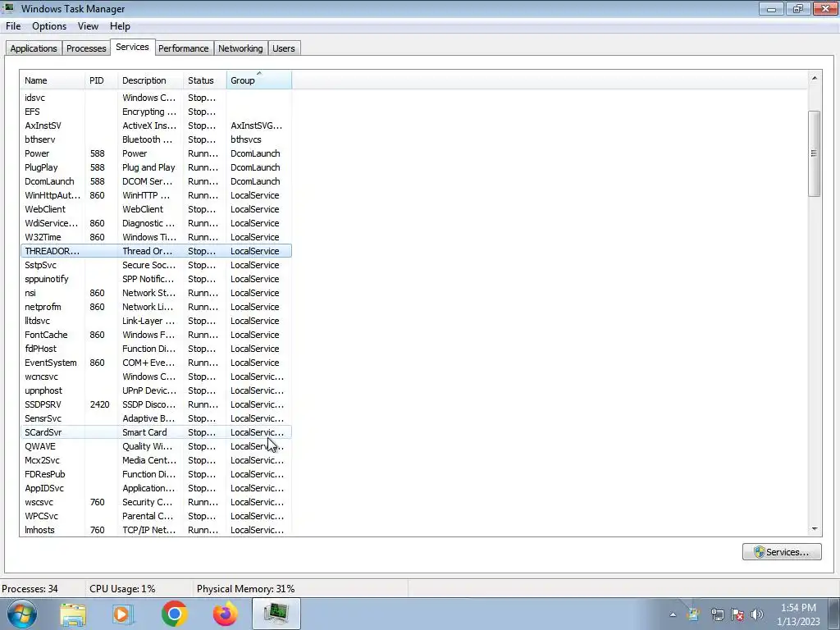The height and width of the screenshot is (630, 840).
Task: Sort by the Status column header
Action: tap(205, 80)
